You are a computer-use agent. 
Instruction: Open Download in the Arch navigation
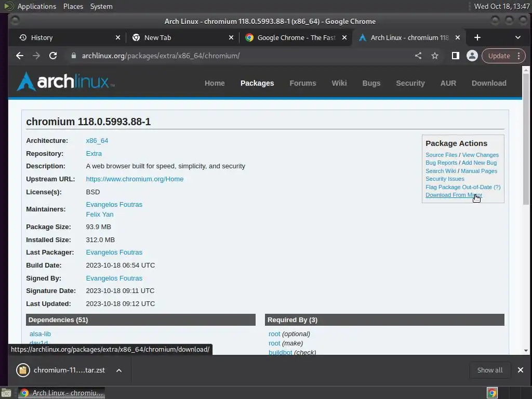[x=489, y=83]
